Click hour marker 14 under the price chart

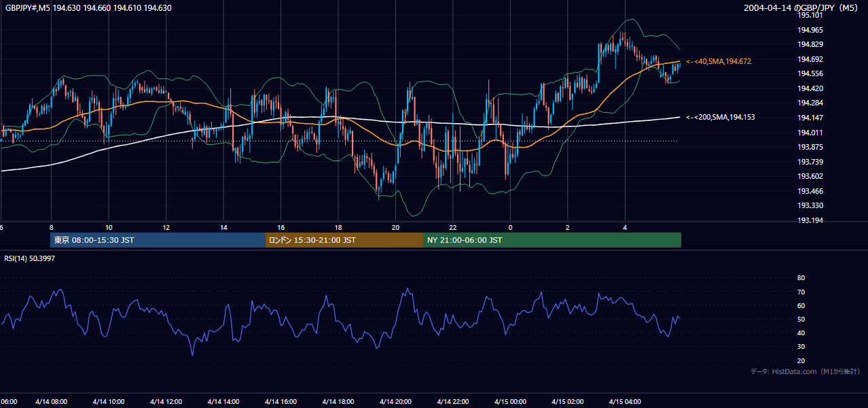[223, 228]
